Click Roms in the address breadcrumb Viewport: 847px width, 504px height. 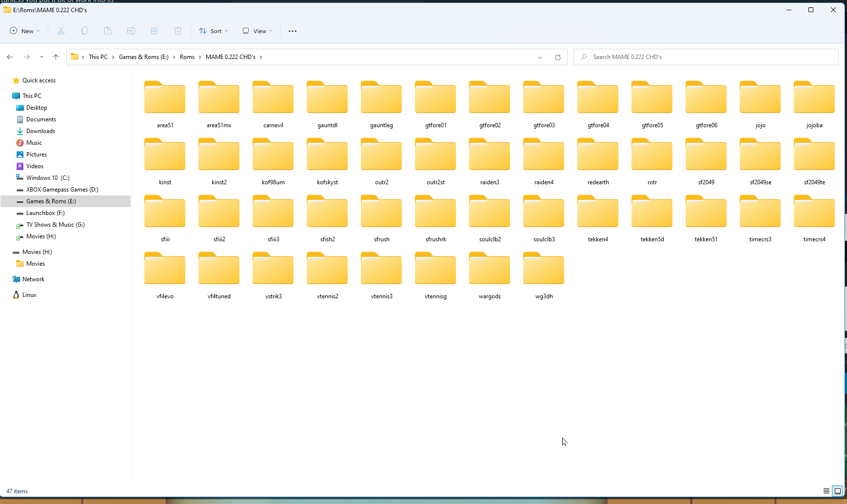click(187, 57)
